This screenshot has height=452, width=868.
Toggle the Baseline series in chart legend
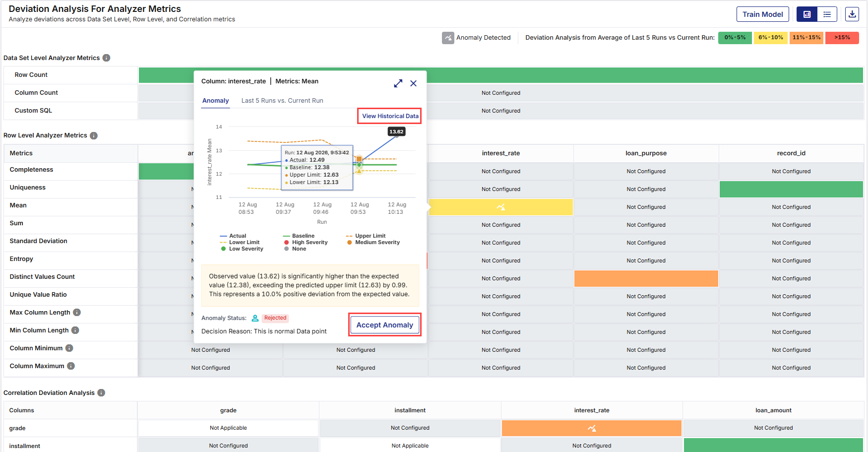point(299,236)
